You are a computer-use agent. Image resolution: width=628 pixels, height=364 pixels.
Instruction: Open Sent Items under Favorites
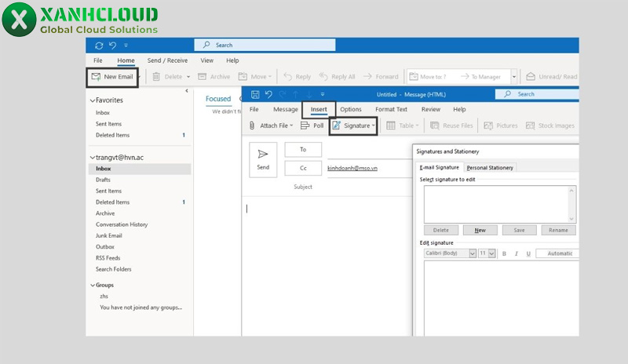click(108, 124)
